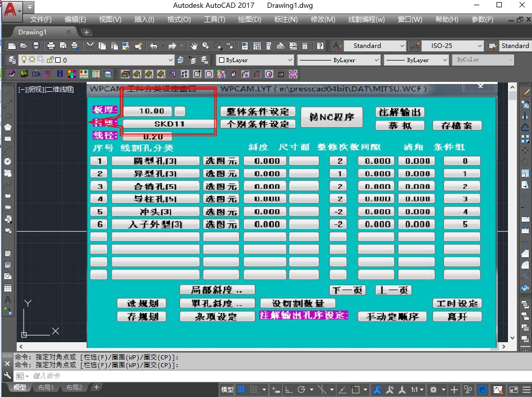Click the 注解输出 button
Image resolution: width=532 pixels, height=397 pixels.
(x=400, y=112)
